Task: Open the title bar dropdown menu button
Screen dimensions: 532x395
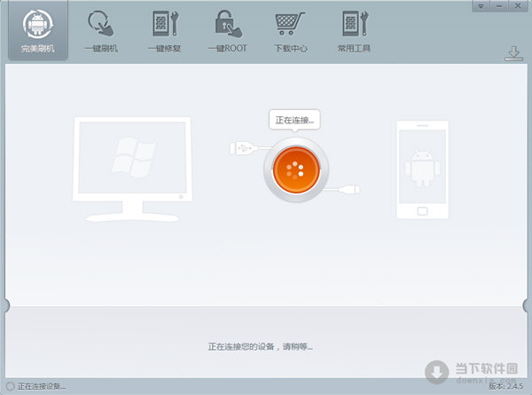Action: click(x=481, y=6)
